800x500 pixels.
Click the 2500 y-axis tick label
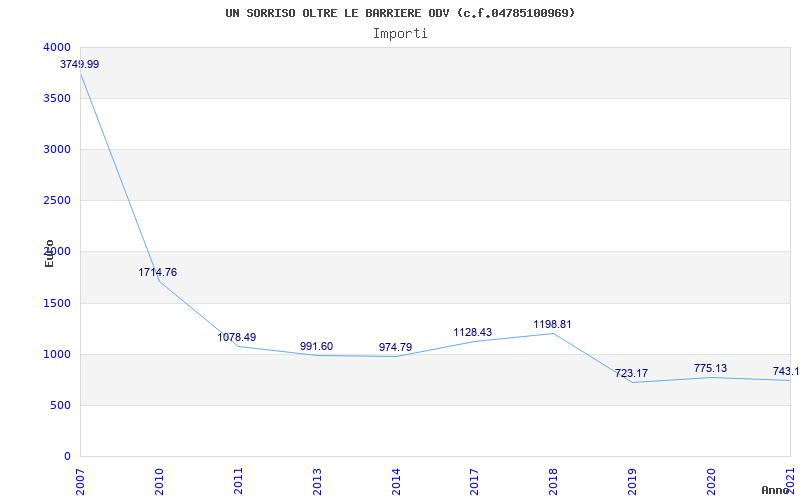(x=57, y=200)
